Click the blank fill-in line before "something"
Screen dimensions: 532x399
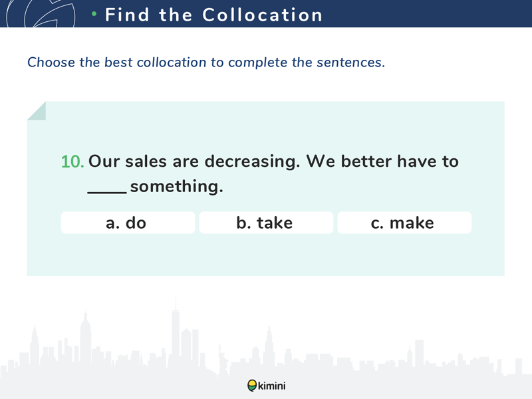click(x=107, y=191)
